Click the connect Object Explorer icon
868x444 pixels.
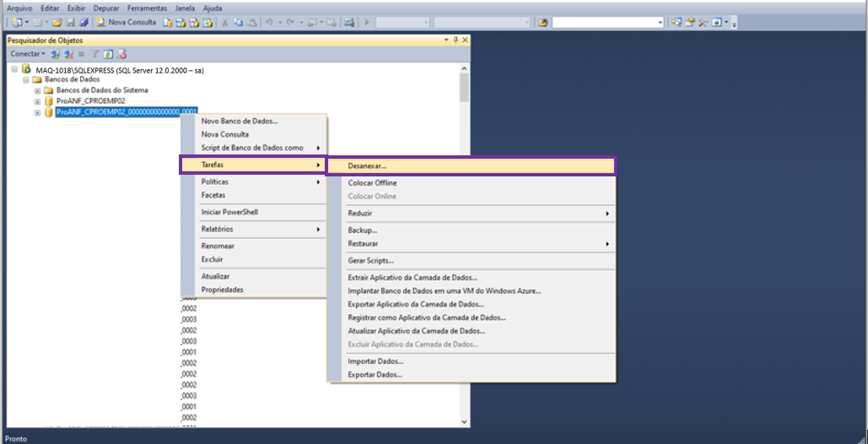[x=55, y=53]
